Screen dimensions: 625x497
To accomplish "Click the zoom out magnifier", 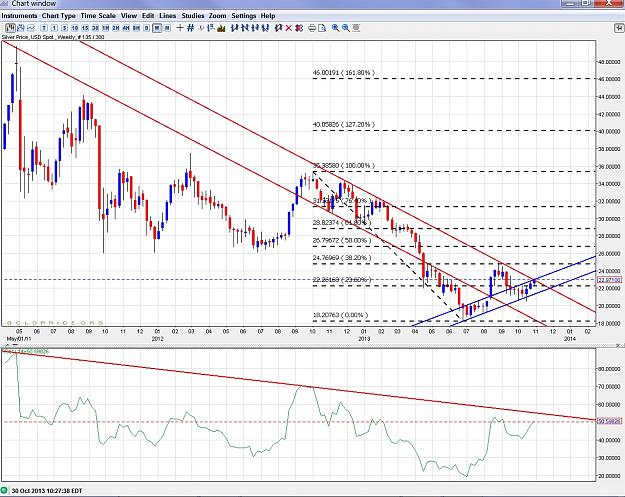I will tap(346, 28).
